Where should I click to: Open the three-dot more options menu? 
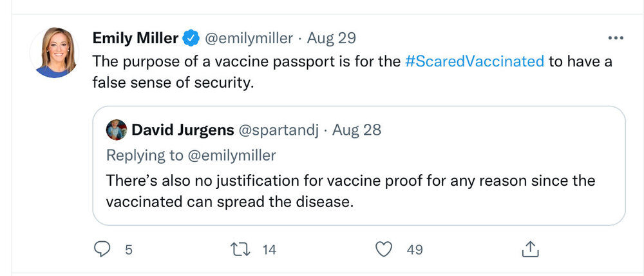[616, 38]
